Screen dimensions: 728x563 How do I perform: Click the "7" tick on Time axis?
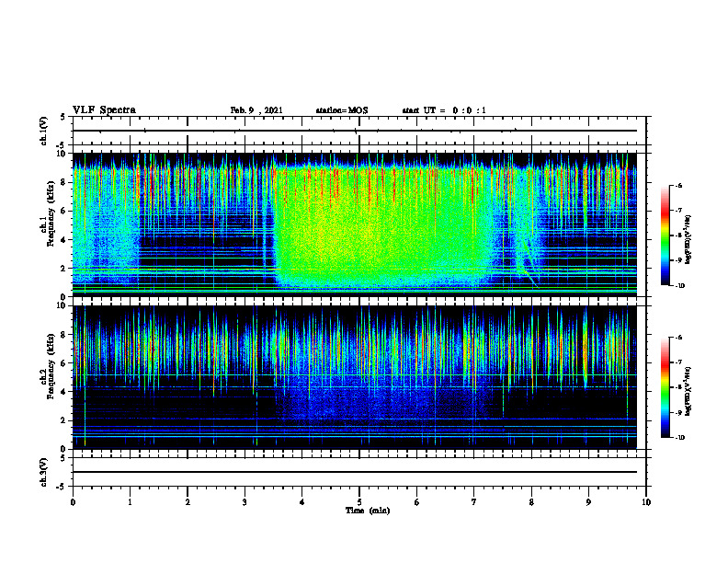click(474, 502)
